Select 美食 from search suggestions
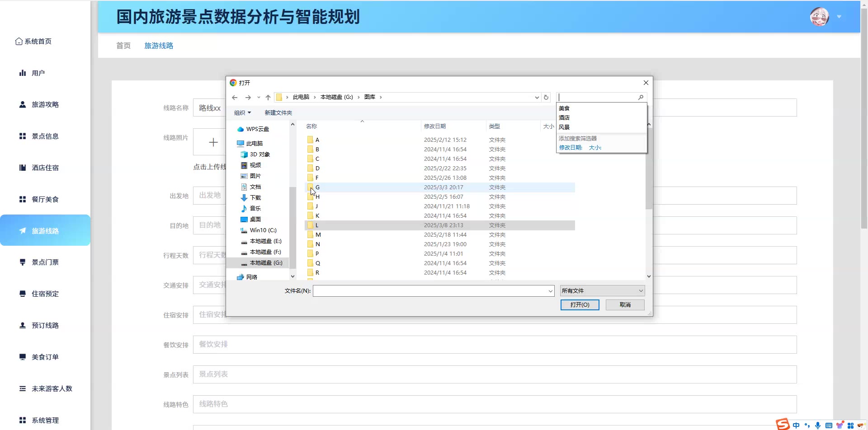Screen dimensions: 868x430 tap(564, 108)
